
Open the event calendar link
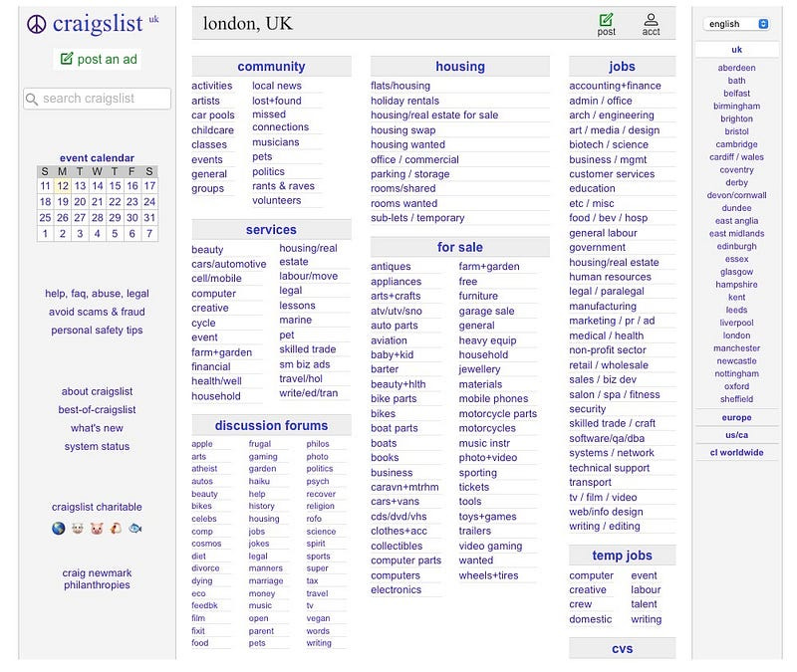click(97, 158)
